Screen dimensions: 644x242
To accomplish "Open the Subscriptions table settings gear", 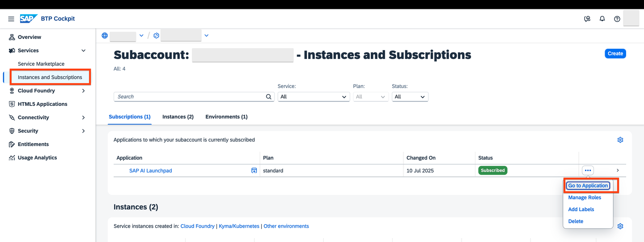I will click(620, 140).
